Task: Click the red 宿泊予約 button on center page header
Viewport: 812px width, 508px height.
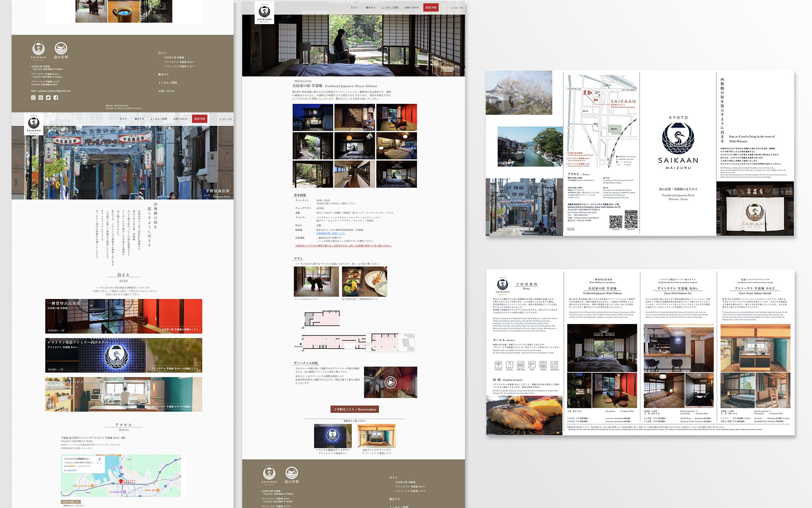Action: pyautogui.click(x=431, y=7)
